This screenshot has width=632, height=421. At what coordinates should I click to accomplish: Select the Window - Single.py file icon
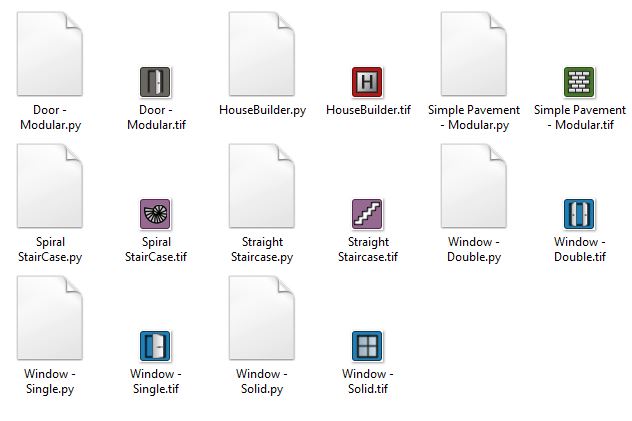point(50,318)
